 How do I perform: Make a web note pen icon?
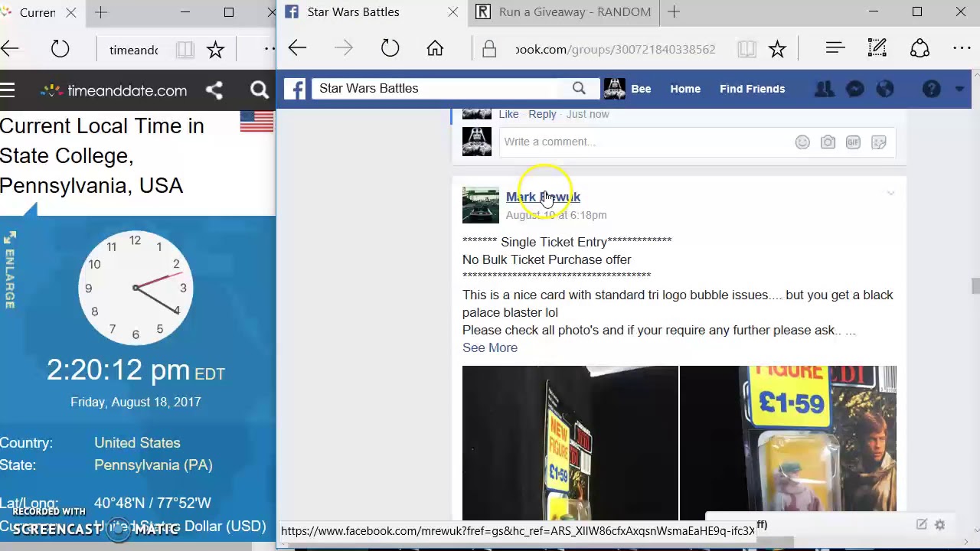tap(877, 49)
